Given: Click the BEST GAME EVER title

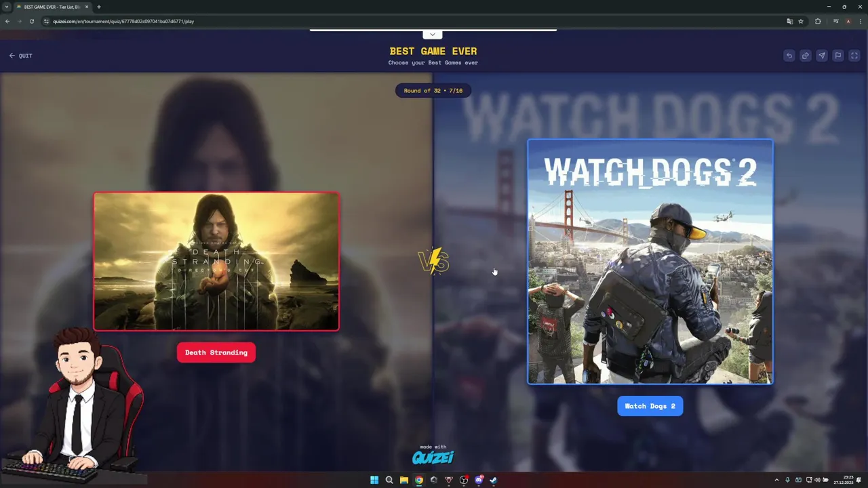Looking at the screenshot, I should click(x=433, y=51).
